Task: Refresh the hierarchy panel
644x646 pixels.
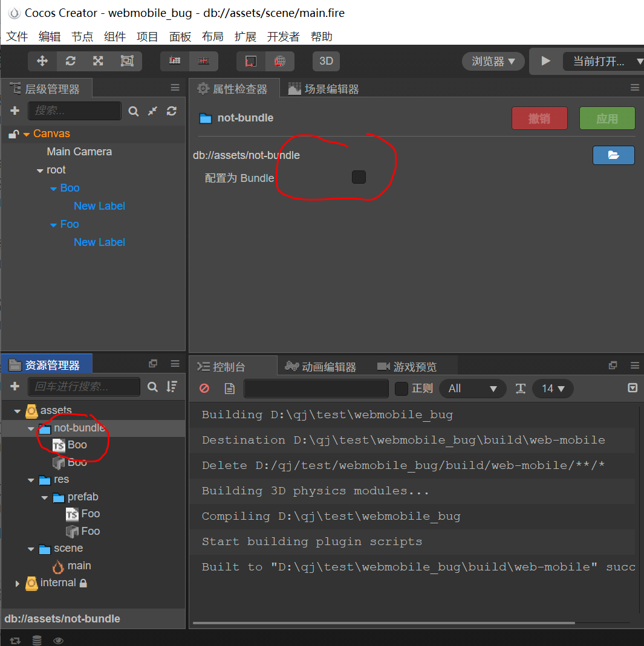Action: coord(172,111)
